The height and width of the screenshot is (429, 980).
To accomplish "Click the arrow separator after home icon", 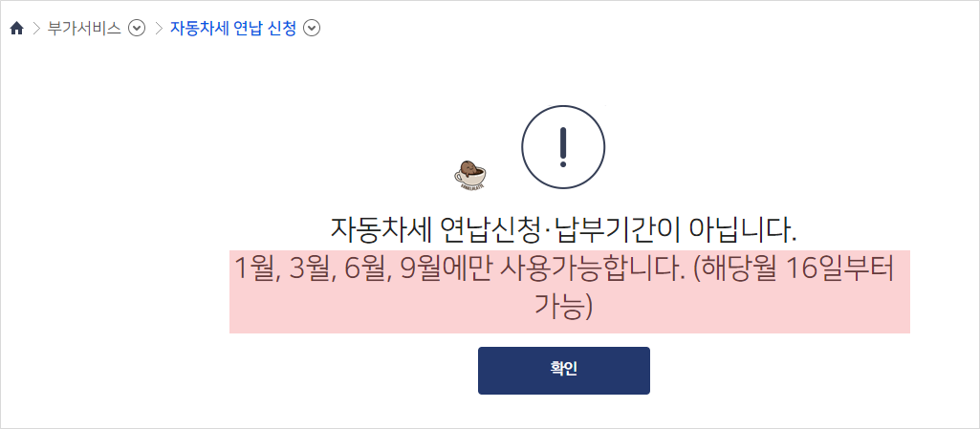I will (x=36, y=29).
